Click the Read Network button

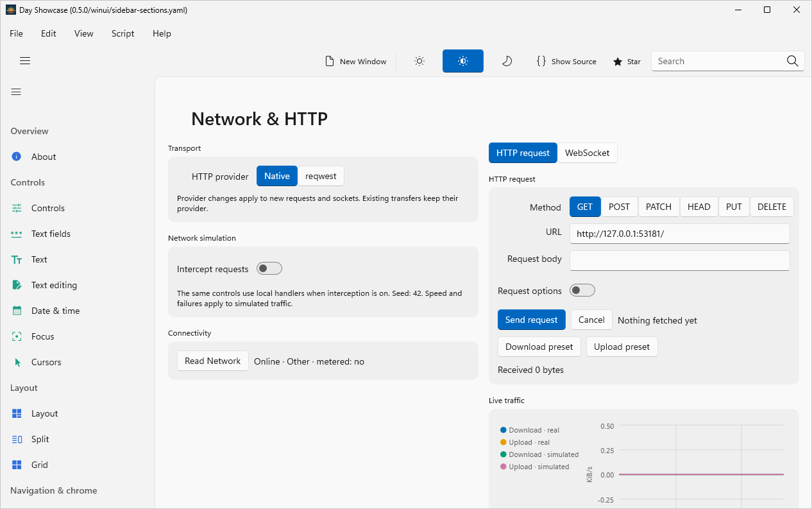coord(213,361)
